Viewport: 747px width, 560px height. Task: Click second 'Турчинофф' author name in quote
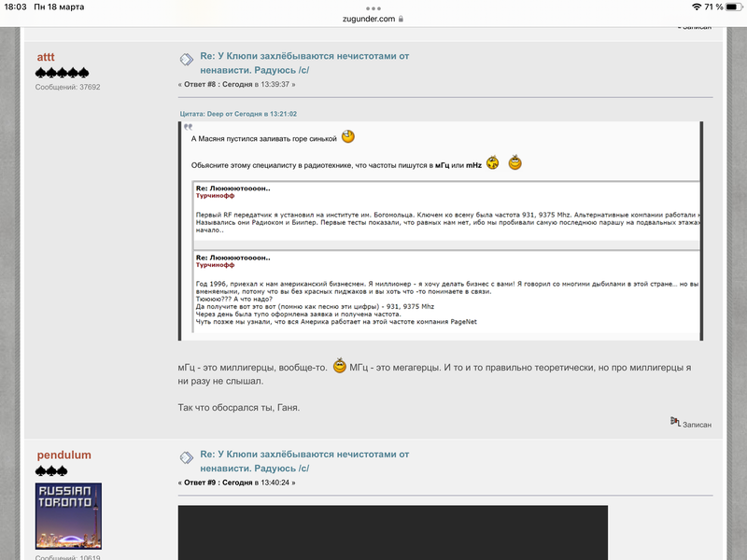[x=215, y=265]
